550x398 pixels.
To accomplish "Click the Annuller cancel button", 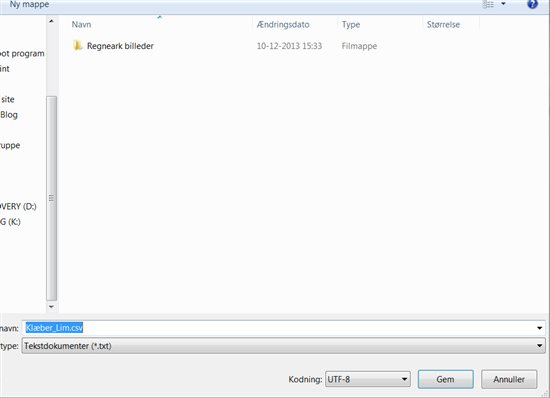I will 509,379.
